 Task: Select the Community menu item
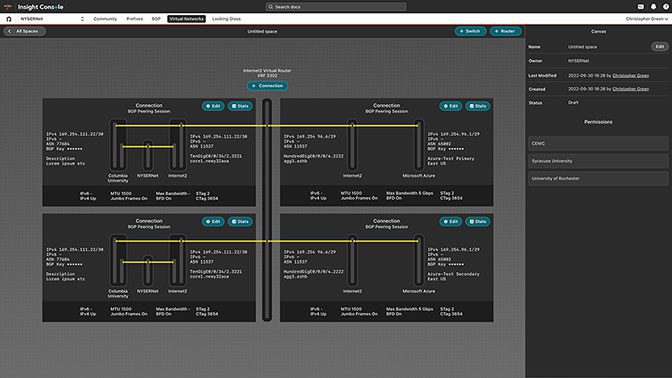[x=105, y=19]
